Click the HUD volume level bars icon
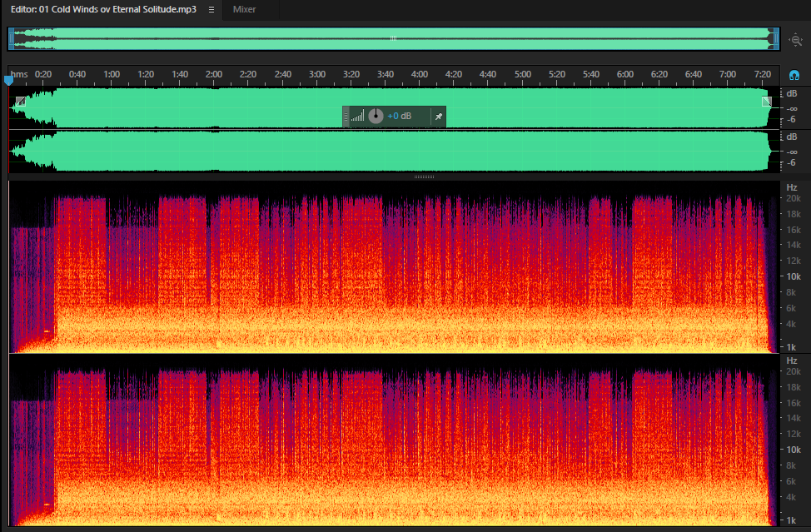The image size is (811, 532). [x=357, y=116]
